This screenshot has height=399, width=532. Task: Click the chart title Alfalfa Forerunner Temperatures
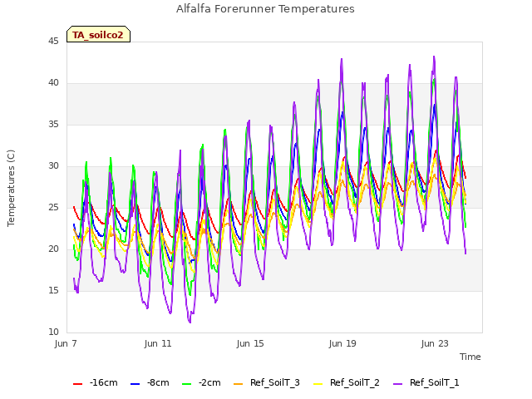[265, 9]
